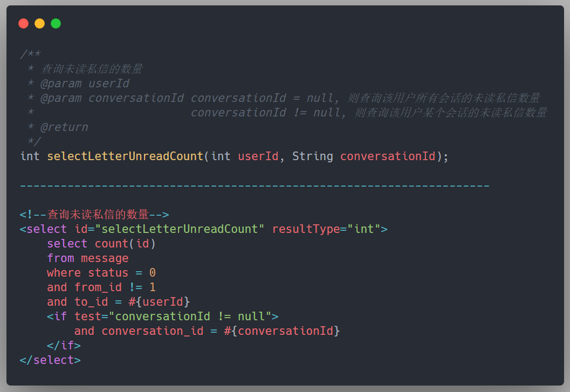Click the id="selectLetterUnreadCount" attribute value
The width and height of the screenshot is (570, 392).
coord(169,229)
